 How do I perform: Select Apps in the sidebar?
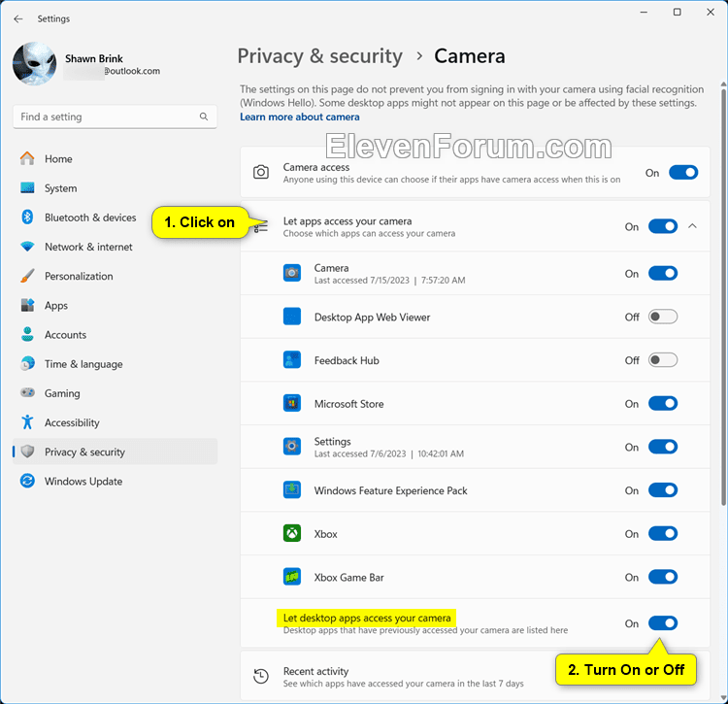pyautogui.click(x=115, y=305)
